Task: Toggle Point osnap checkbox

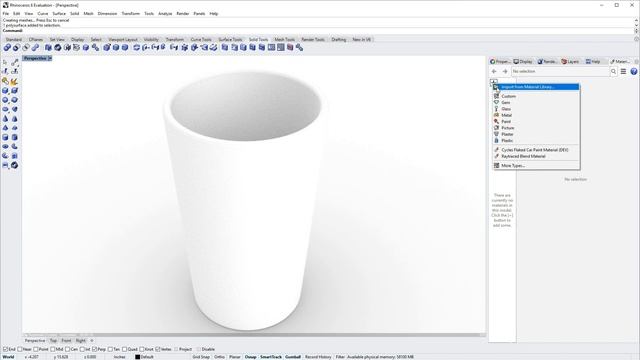Action: 36,349
